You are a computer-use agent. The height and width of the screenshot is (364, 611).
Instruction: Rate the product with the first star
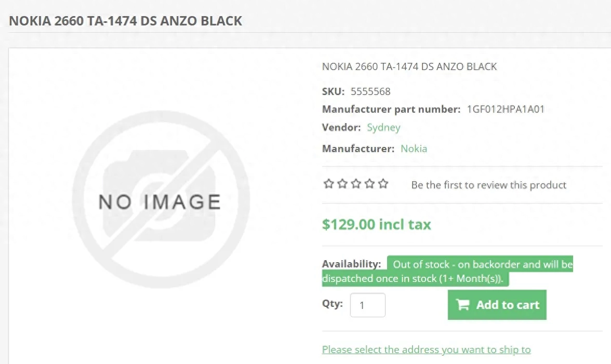click(329, 184)
